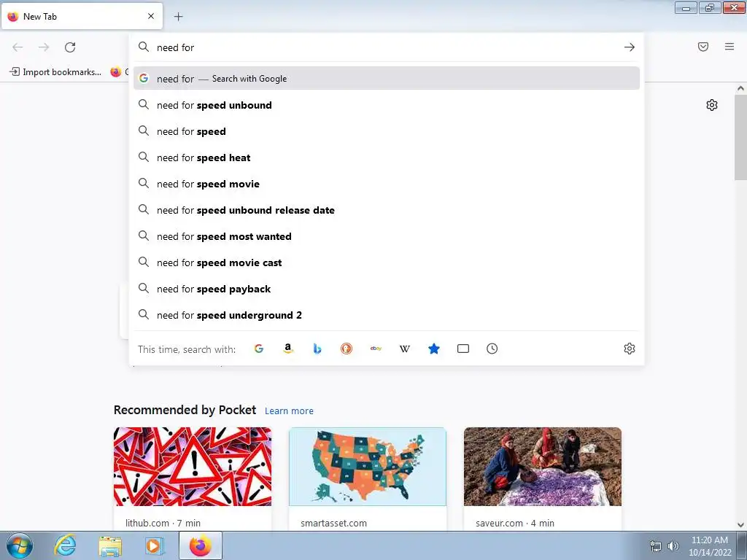Screen dimensions: 747x560
Task: Search history via clock icon
Action: coord(492,349)
